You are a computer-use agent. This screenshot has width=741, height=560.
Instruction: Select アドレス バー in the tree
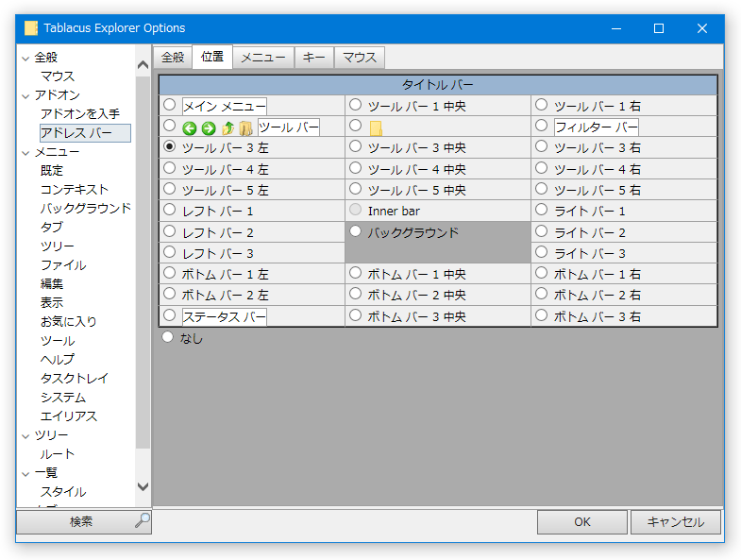click(85, 133)
